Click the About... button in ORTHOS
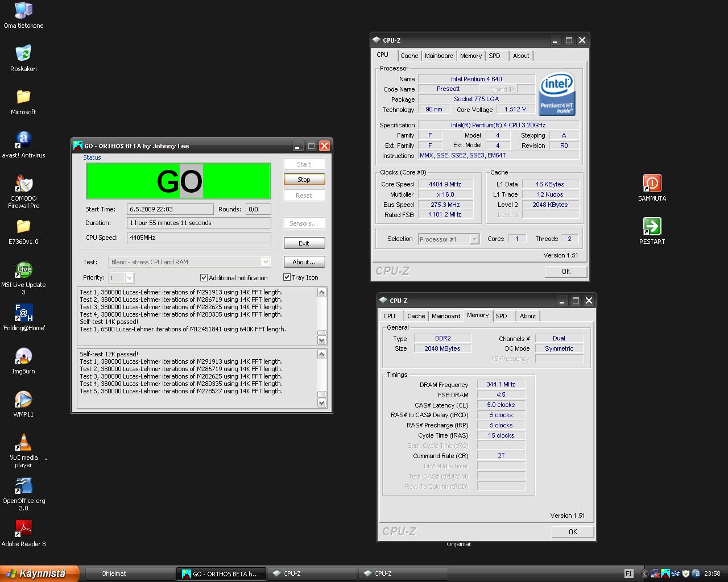 (x=304, y=262)
